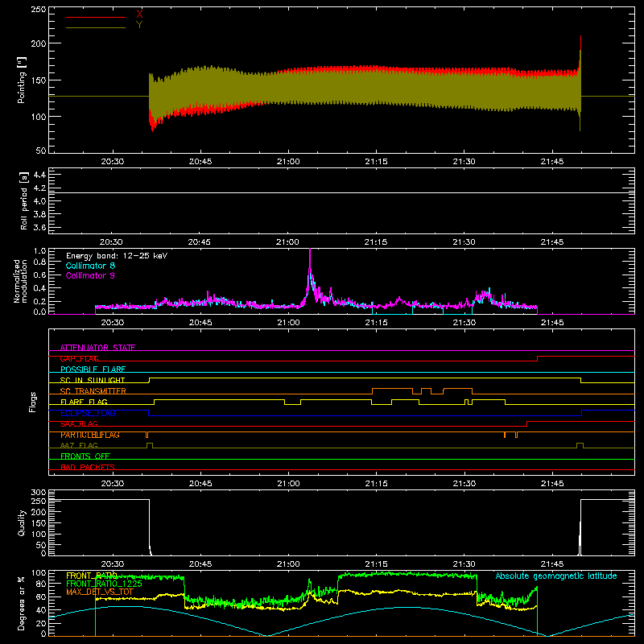Viewport: 644px width, 644px height.
Task: Click the 80 tick on Degrees axis
Action: tap(41, 584)
